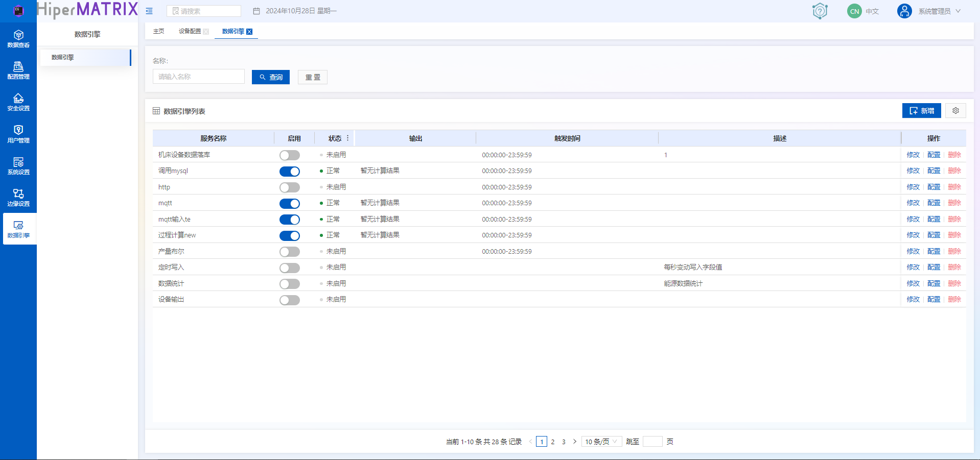The height and width of the screenshot is (460, 980).
Task: Click the 重置 reset button
Action: 313,77
